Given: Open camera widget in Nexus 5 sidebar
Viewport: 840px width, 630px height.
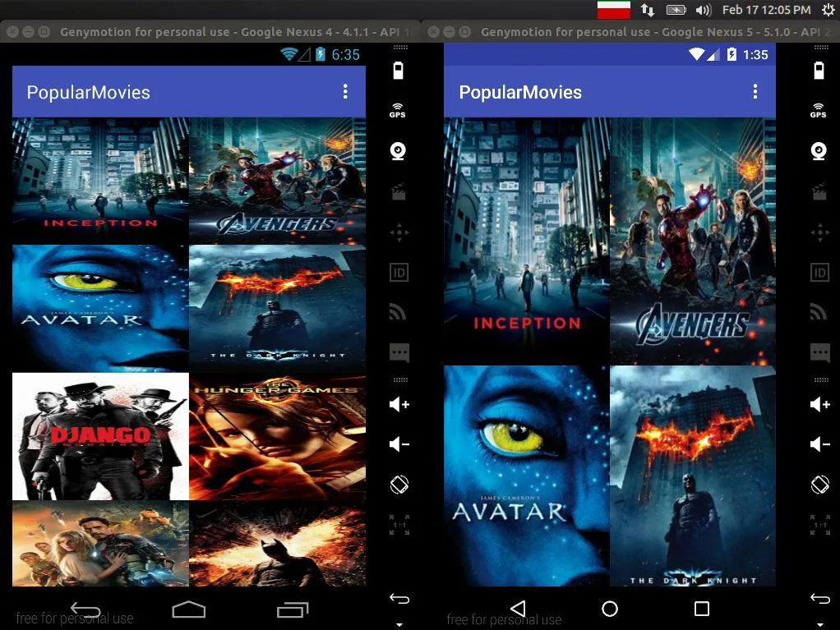Looking at the screenshot, I should pos(819,151).
